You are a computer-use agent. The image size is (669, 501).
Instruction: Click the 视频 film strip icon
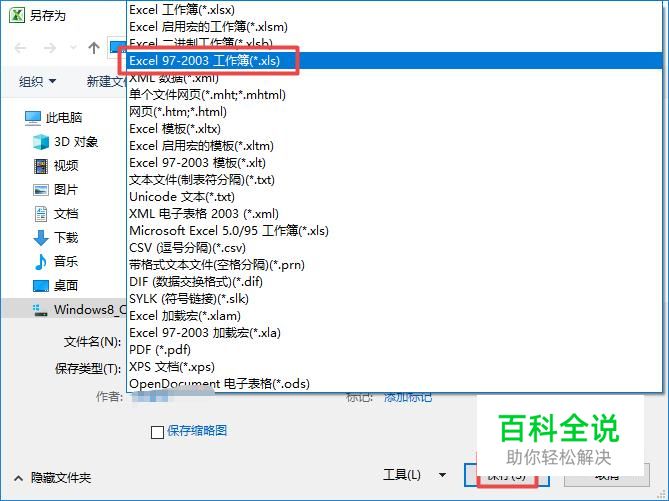coord(41,166)
